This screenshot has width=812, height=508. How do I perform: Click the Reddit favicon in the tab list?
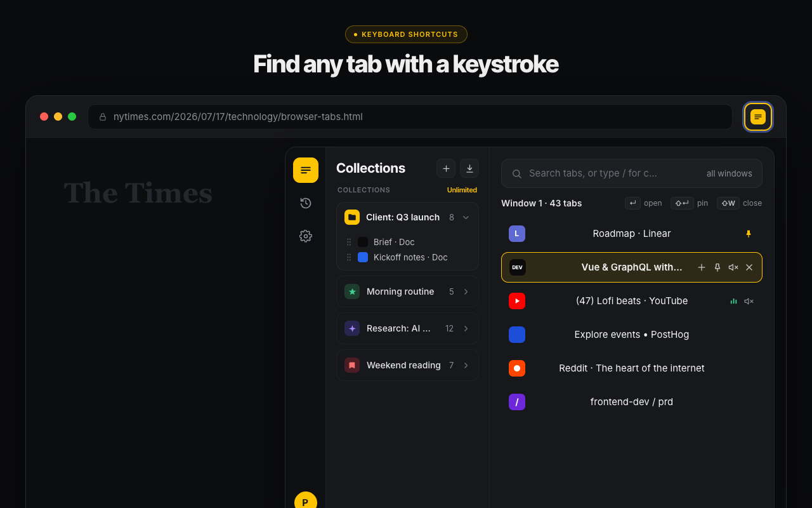tap(517, 368)
